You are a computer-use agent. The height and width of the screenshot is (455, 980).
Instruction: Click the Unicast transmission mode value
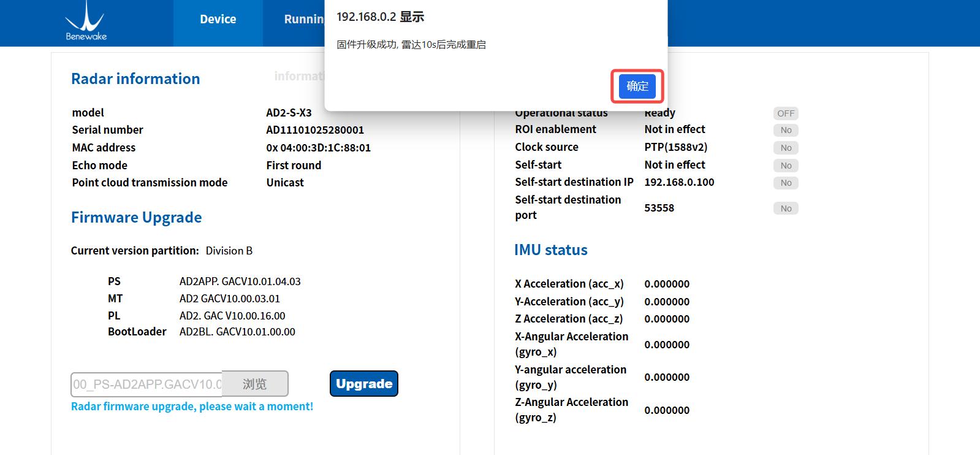click(285, 182)
